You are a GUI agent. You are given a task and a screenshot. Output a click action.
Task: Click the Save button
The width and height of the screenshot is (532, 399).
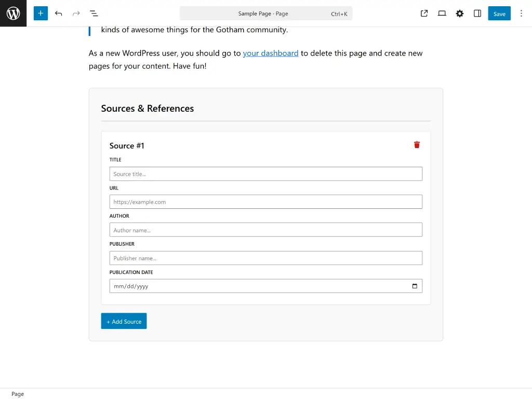click(x=499, y=14)
